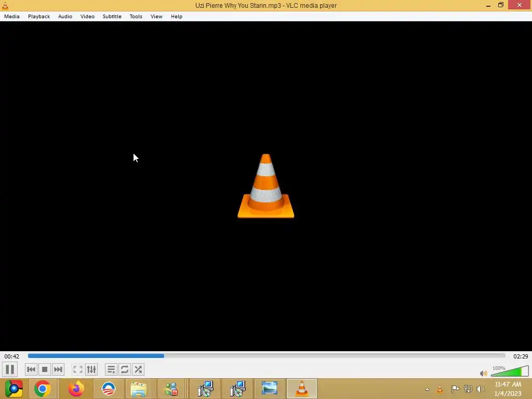This screenshot has height=399, width=532.
Task: Open the system volume tray icon
Action: (x=481, y=389)
